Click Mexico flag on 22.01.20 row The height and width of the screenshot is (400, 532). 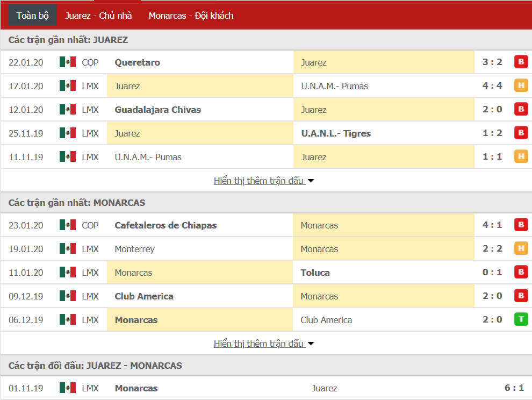coord(68,62)
